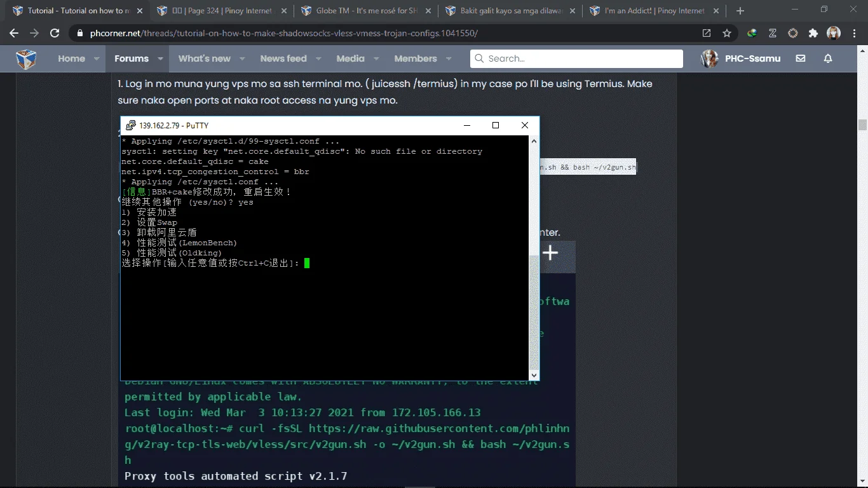This screenshot has height=488, width=868.
Task: Click the PuTTY icon in window title bar
Action: pos(130,125)
